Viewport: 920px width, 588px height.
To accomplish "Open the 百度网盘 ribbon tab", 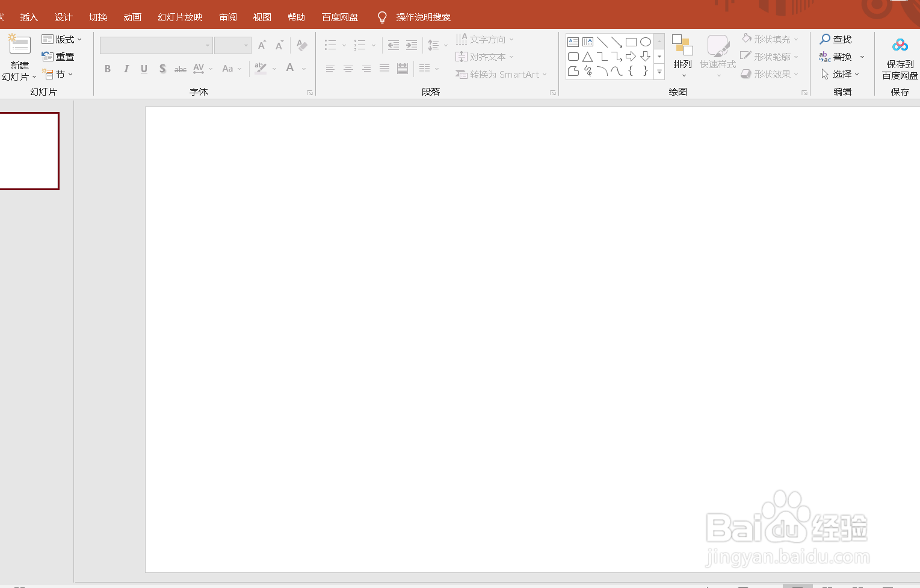I will tap(340, 17).
